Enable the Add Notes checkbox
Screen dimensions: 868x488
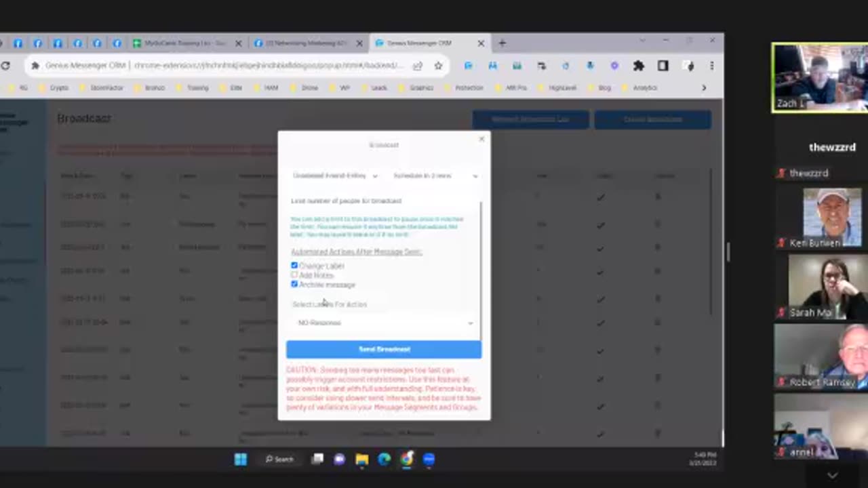pyautogui.click(x=294, y=275)
